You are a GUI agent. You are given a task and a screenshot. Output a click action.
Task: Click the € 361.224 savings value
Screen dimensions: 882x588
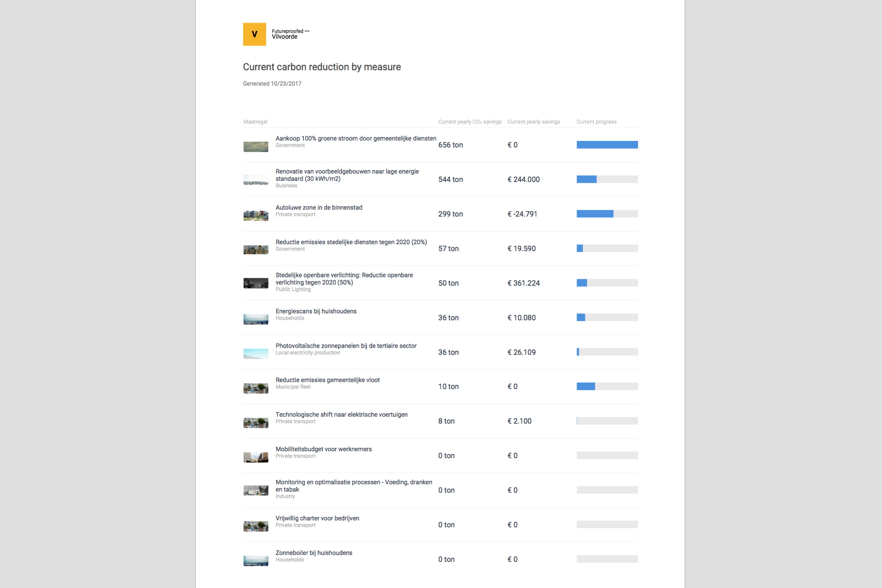point(523,283)
